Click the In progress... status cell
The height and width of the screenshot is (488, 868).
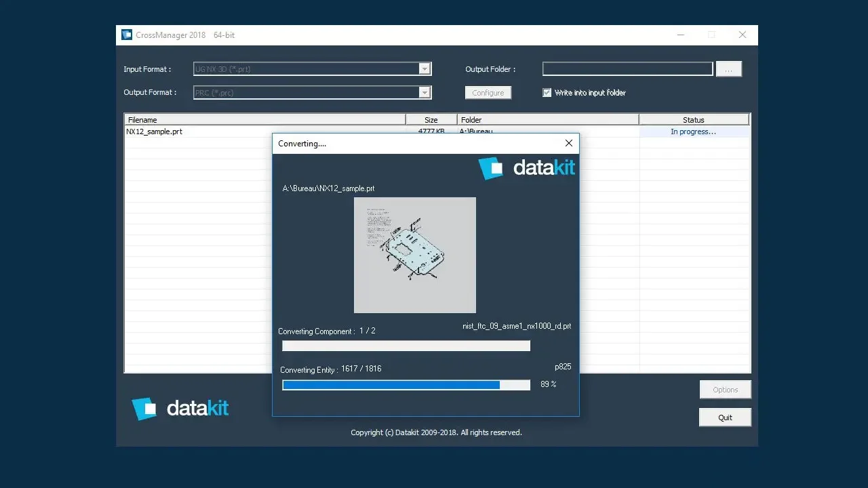click(x=694, y=132)
